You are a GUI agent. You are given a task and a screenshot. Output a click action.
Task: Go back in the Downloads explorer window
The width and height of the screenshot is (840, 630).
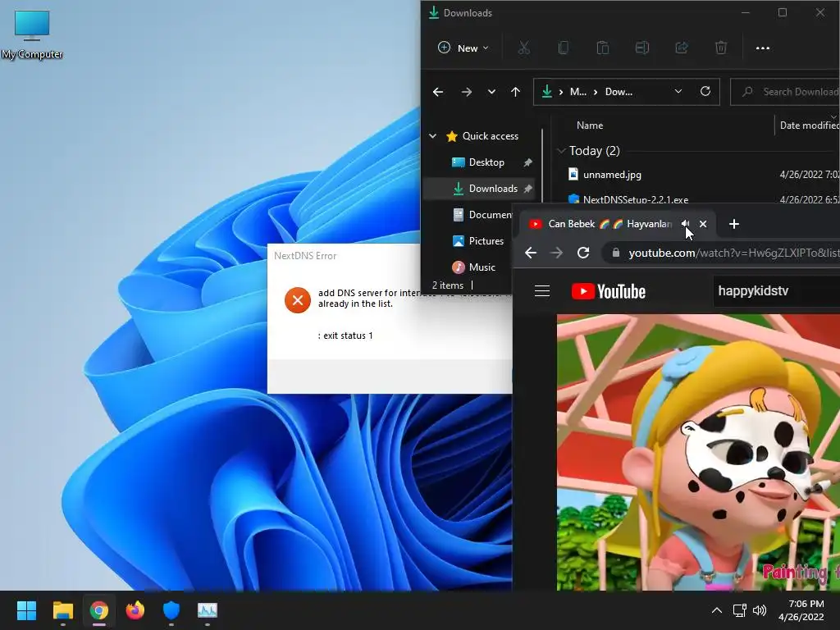click(x=438, y=92)
